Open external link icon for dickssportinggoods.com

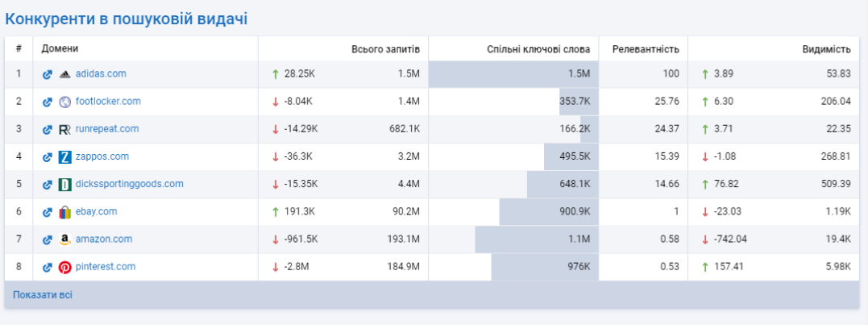click(x=48, y=185)
